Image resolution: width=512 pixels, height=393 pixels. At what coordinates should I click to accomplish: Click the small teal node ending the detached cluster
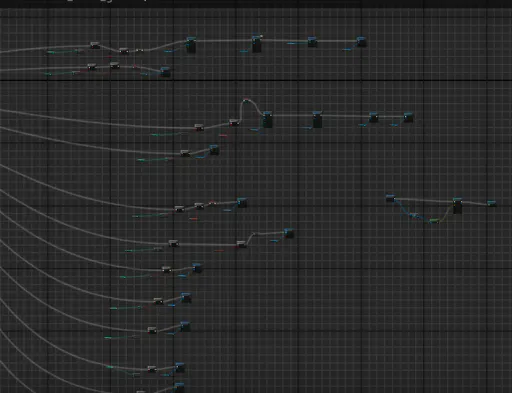(491, 203)
